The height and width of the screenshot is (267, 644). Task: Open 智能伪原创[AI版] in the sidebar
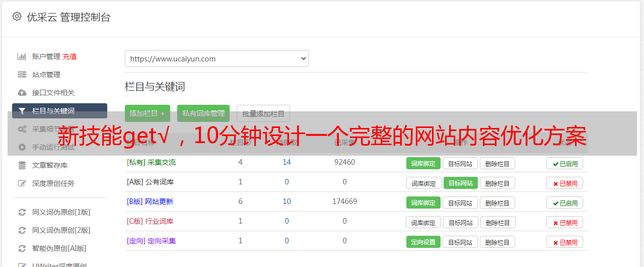click(x=59, y=248)
